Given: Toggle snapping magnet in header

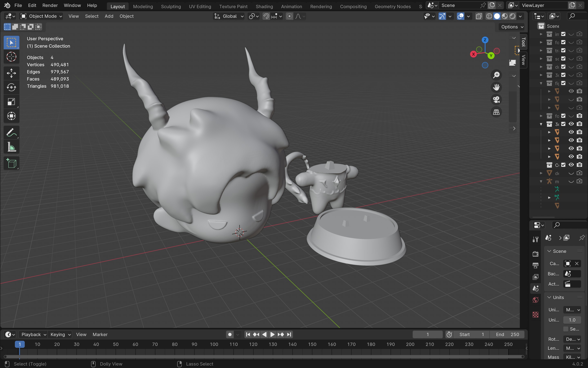Looking at the screenshot, I should [266, 16].
